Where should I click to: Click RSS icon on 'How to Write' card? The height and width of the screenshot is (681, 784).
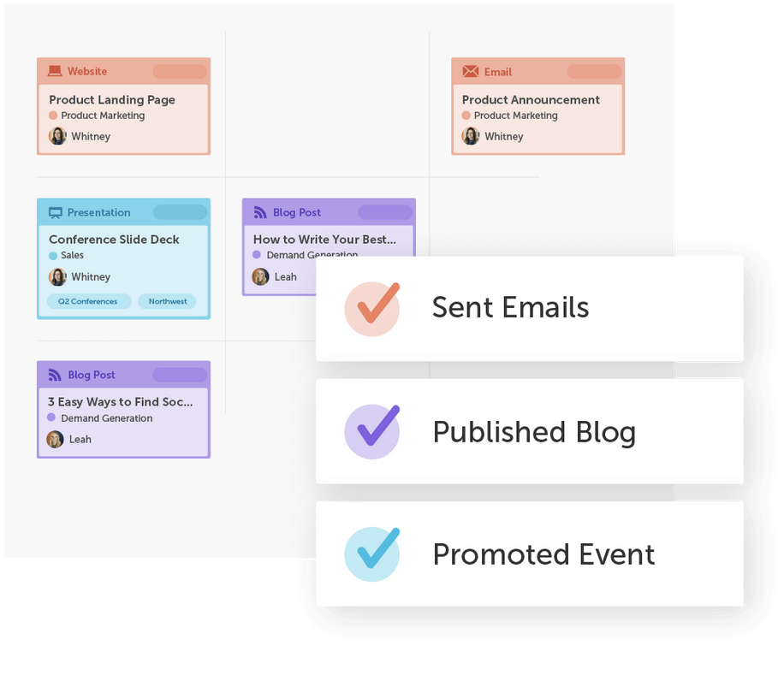[x=260, y=213]
